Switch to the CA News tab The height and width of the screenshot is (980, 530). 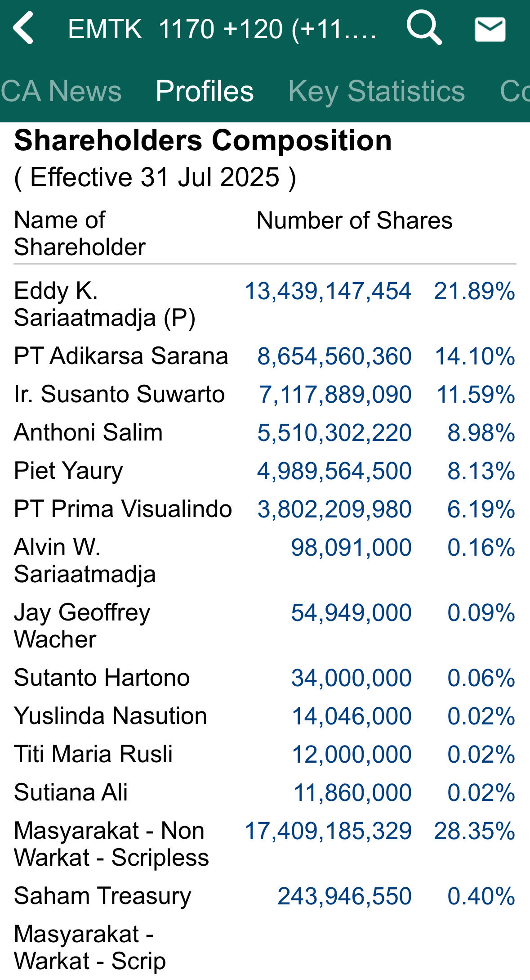coord(61,91)
